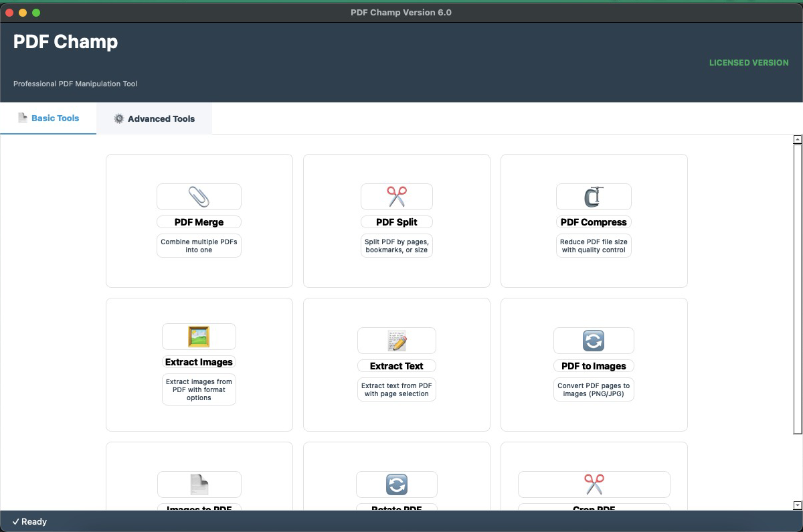Screen dimensions: 803x532
Task: Open the PDF Split tool
Action: [x=396, y=221]
